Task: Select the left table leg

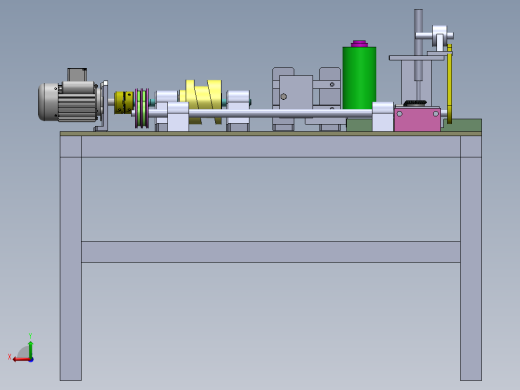Action: click(71, 258)
